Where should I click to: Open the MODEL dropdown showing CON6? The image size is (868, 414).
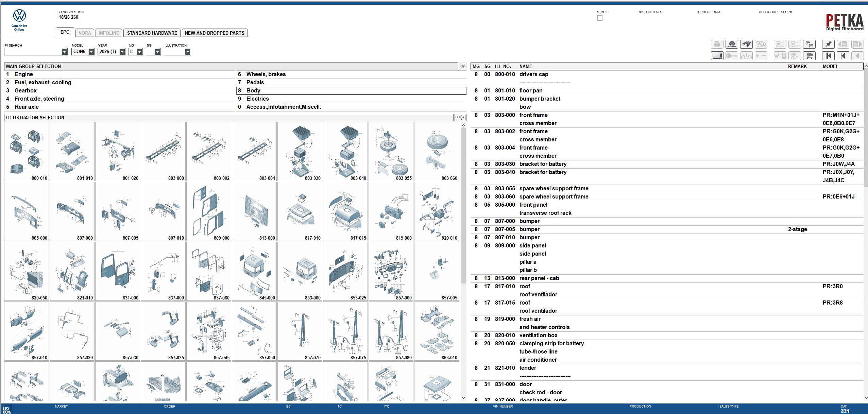(x=91, y=52)
